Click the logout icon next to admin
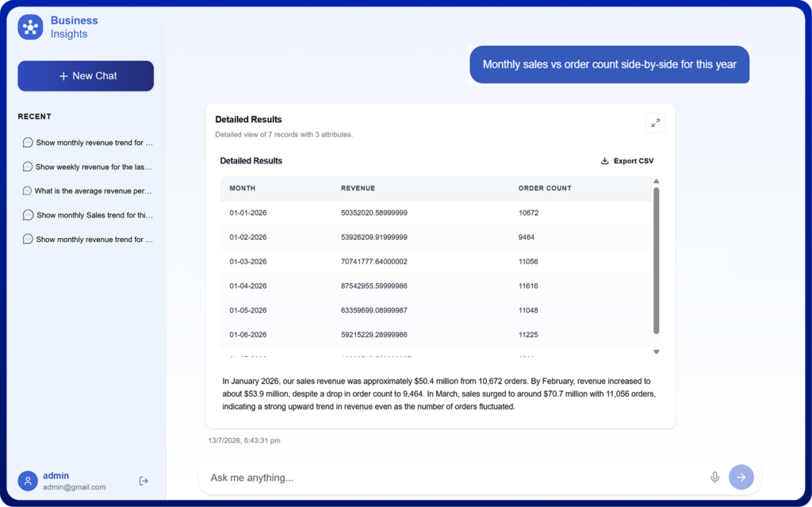The image size is (812, 507). [144, 481]
